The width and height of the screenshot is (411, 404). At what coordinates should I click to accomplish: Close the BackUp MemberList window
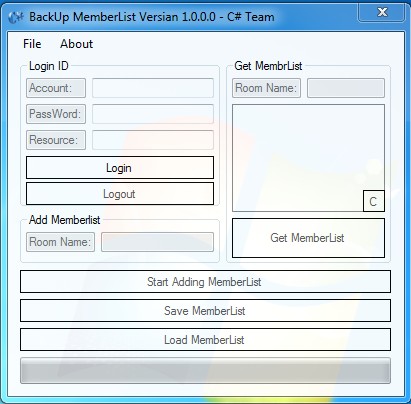tap(382, 12)
